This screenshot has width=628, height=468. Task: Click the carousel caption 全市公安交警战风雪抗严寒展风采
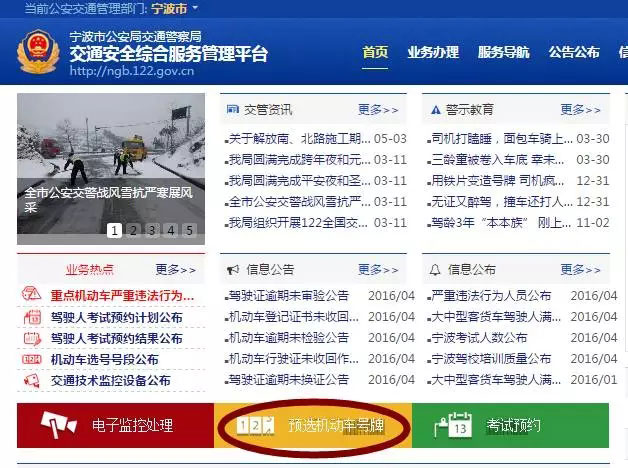pos(109,200)
